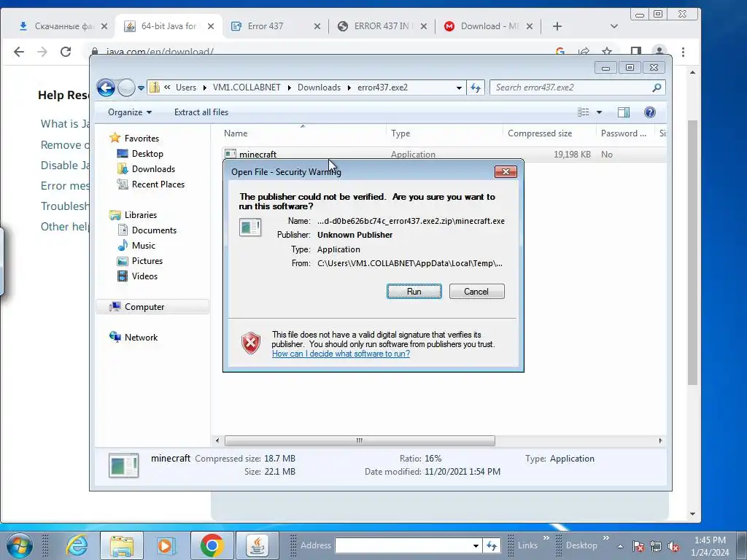Viewport: 747px width, 560px height.
Task: Select Libraries in navigation pane
Action: click(141, 215)
